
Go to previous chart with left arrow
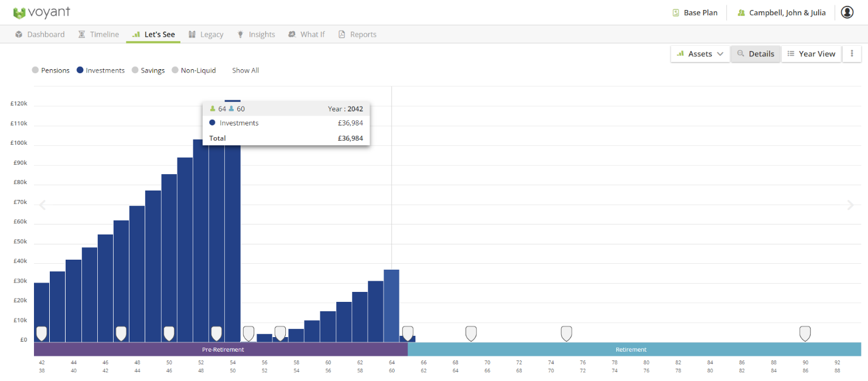pos(42,205)
